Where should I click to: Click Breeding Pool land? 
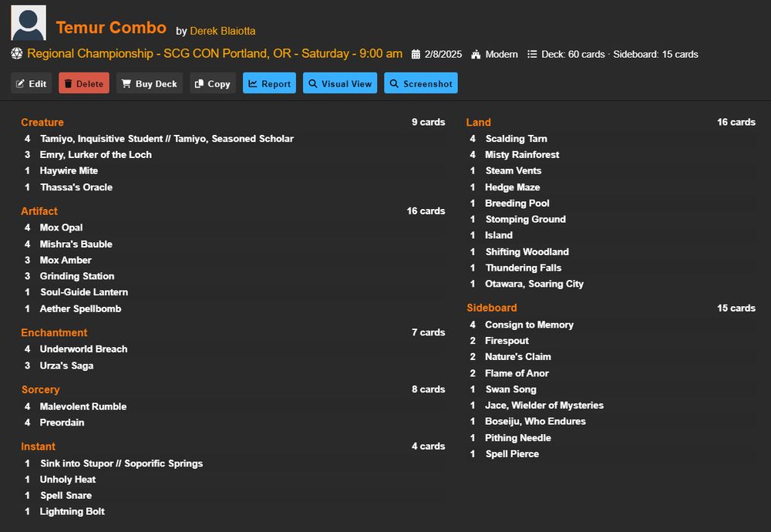[x=517, y=203]
